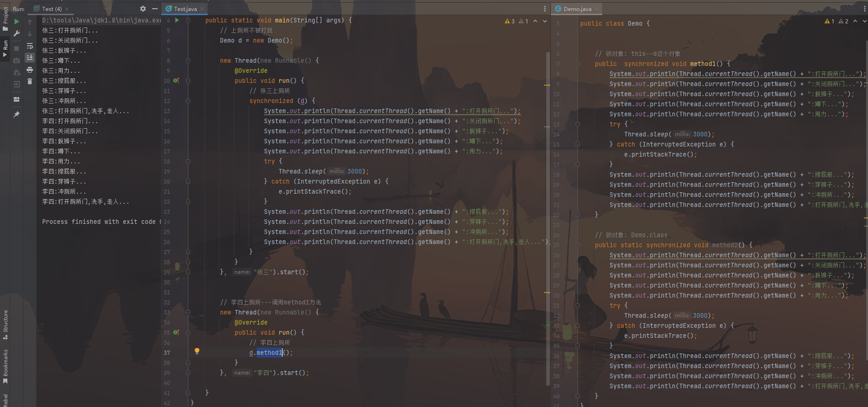Click run gutter arrow beside main method
This screenshot has height=407, width=868.
pyautogui.click(x=177, y=20)
